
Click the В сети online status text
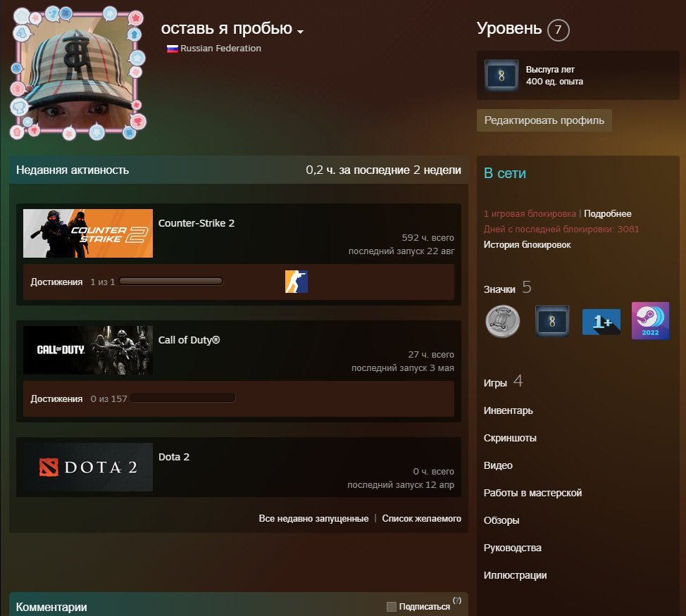pos(504,174)
